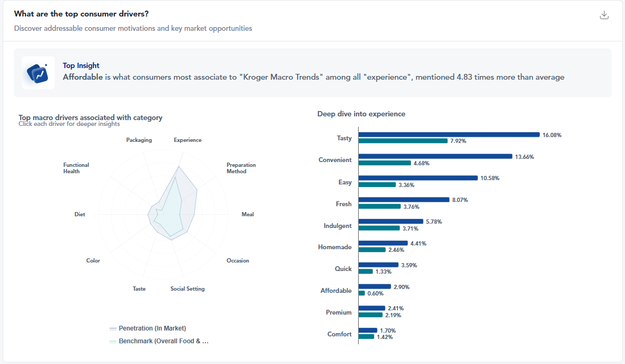This screenshot has height=364, width=625.
Task: Toggle the Penetration (In Market) legend
Action: pyautogui.click(x=152, y=328)
